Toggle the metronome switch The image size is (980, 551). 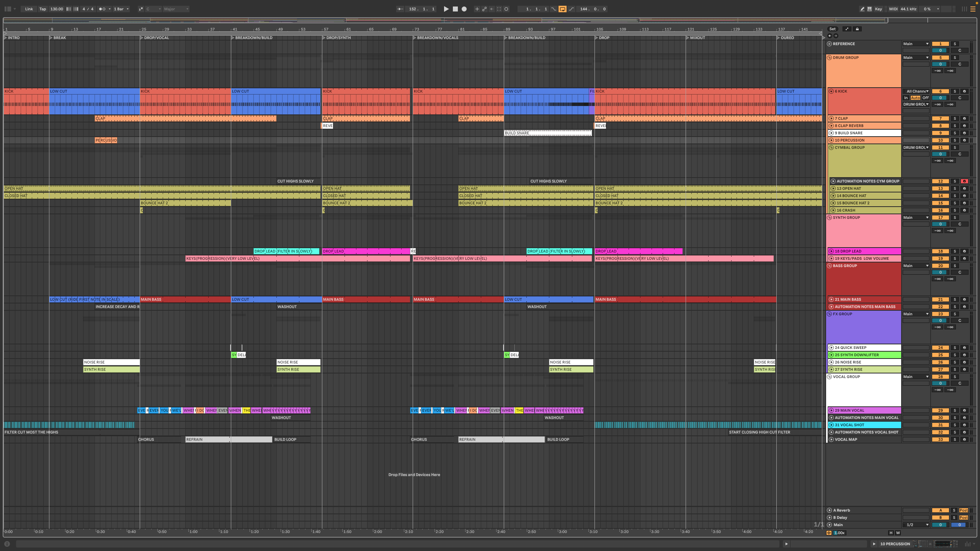click(x=102, y=9)
